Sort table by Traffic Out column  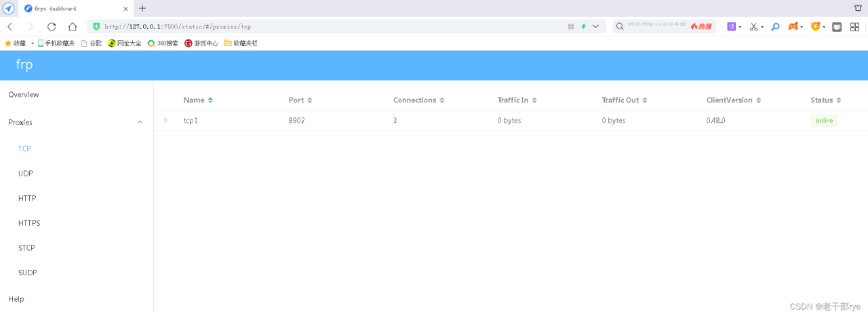click(x=625, y=100)
